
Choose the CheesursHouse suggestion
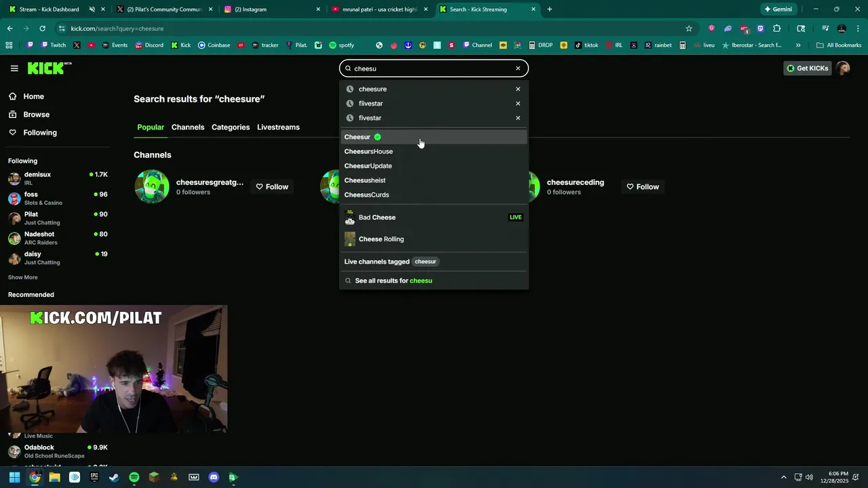[434, 151]
